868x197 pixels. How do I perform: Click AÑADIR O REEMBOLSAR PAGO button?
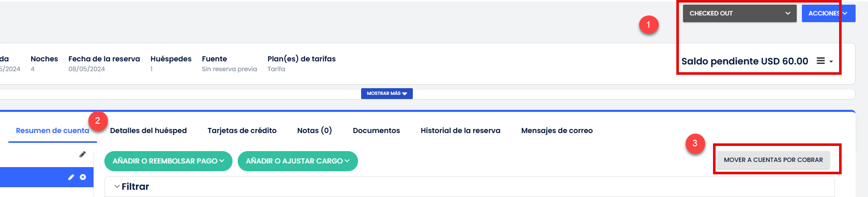coord(168,161)
